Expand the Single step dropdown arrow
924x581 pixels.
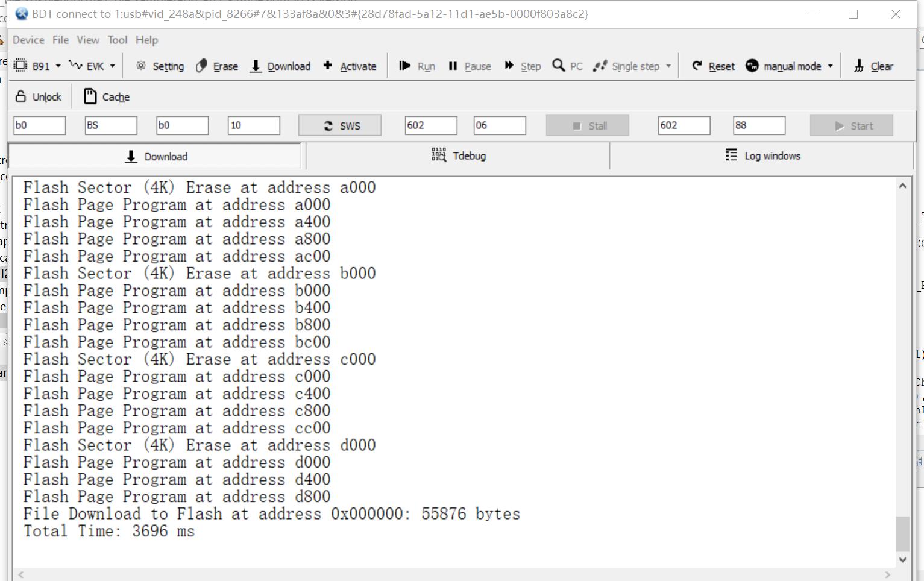pos(668,66)
